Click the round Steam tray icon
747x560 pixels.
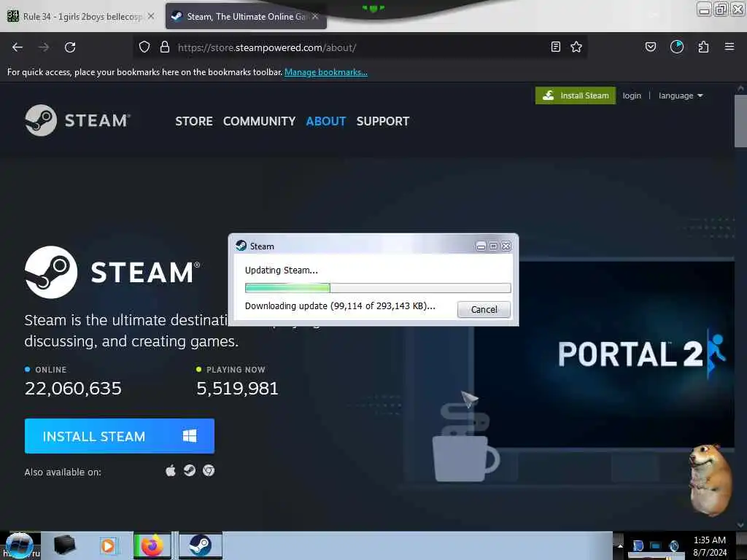[673, 545]
